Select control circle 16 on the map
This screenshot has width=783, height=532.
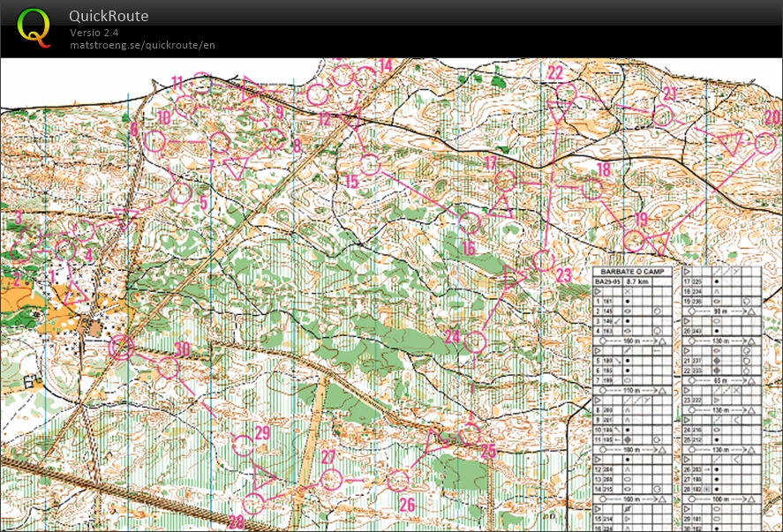[470, 223]
